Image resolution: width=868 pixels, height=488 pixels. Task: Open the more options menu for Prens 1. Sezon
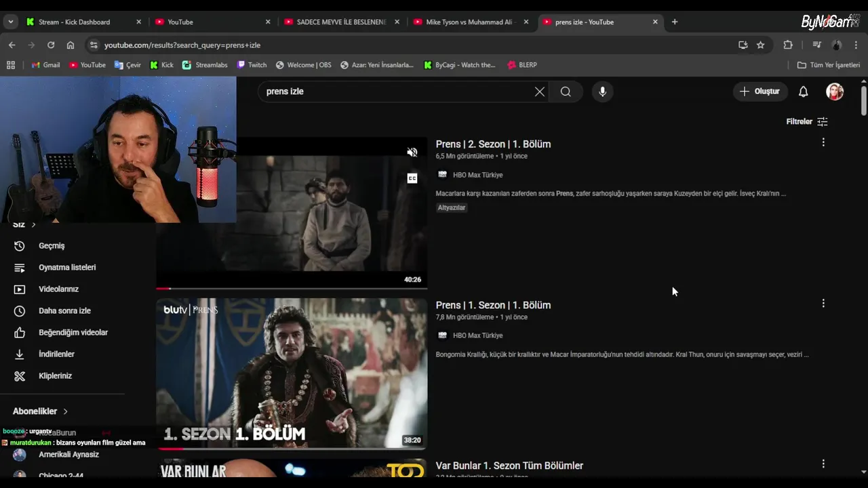point(823,303)
